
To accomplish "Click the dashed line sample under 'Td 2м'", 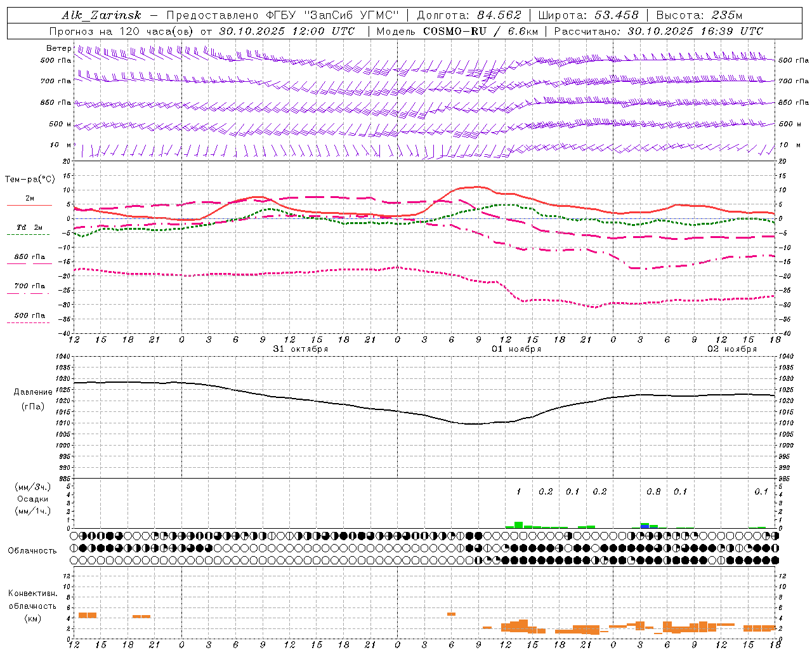I will tap(28, 235).
